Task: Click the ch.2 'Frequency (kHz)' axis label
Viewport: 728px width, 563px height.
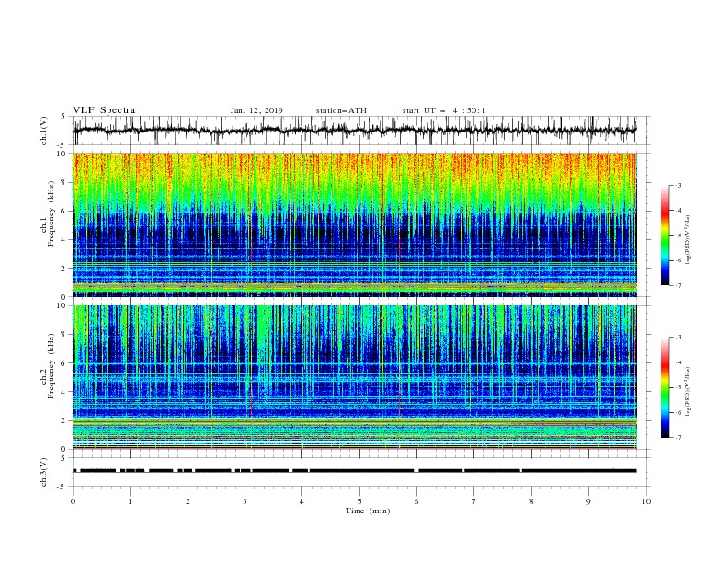Action: (x=51, y=365)
